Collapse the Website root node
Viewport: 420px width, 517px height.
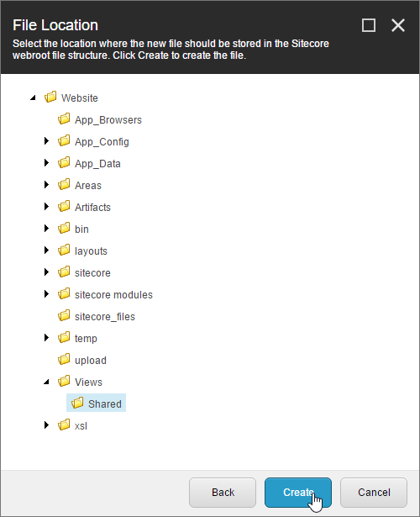coord(33,98)
